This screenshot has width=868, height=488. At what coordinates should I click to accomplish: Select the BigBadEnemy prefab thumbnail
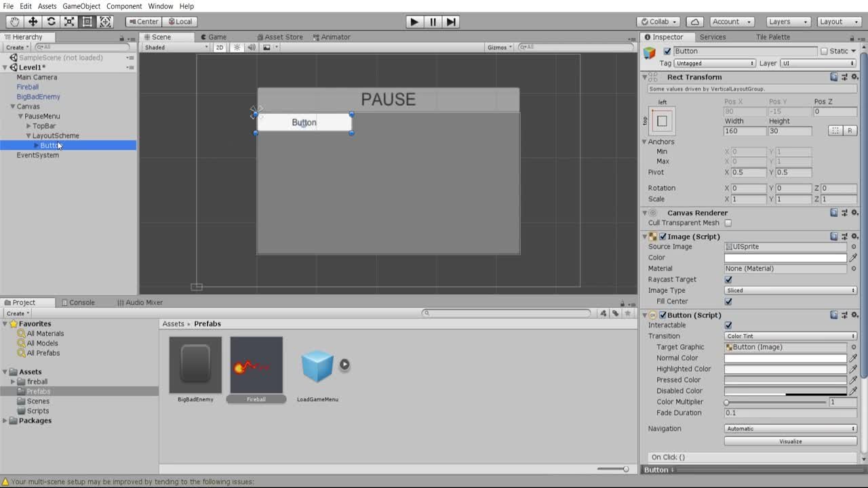[195, 365]
